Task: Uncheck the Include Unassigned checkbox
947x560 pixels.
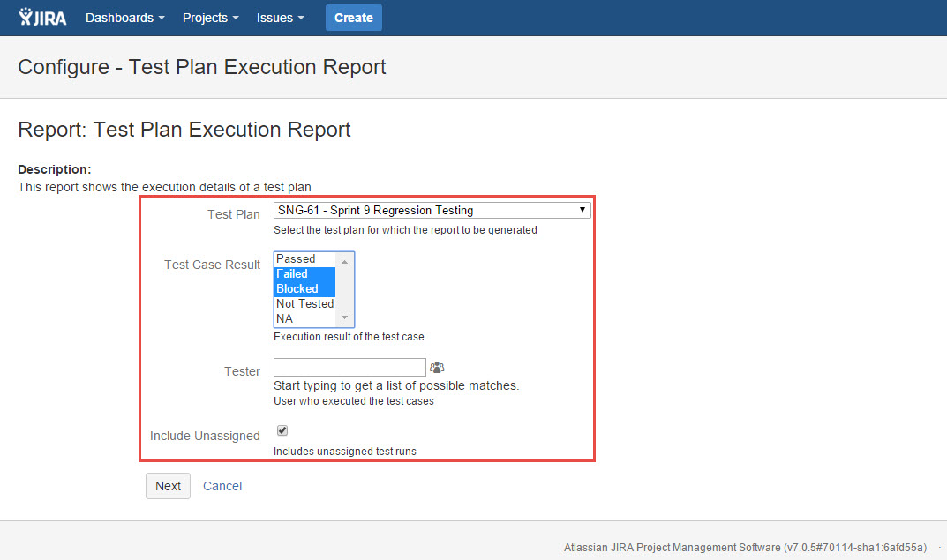Action: 282,430
